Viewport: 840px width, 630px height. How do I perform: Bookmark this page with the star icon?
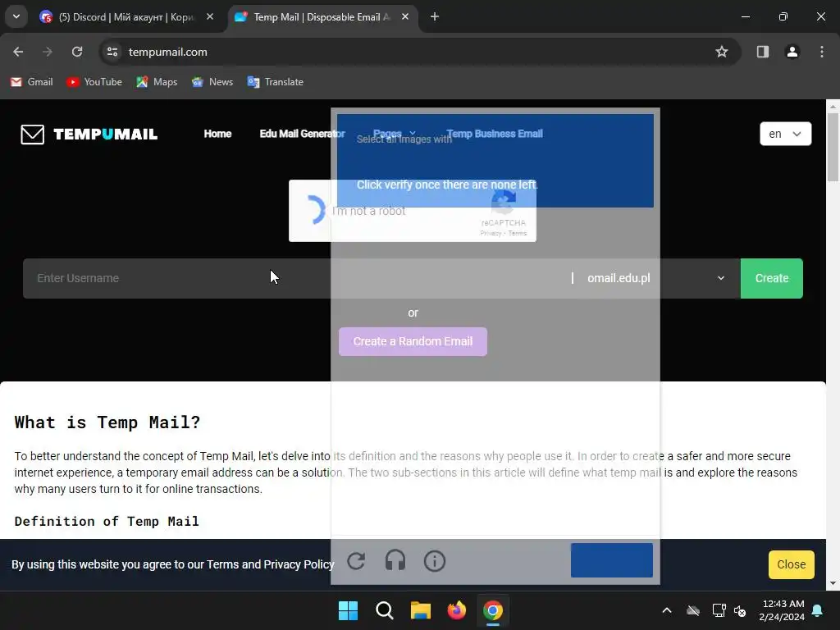pyautogui.click(x=722, y=52)
